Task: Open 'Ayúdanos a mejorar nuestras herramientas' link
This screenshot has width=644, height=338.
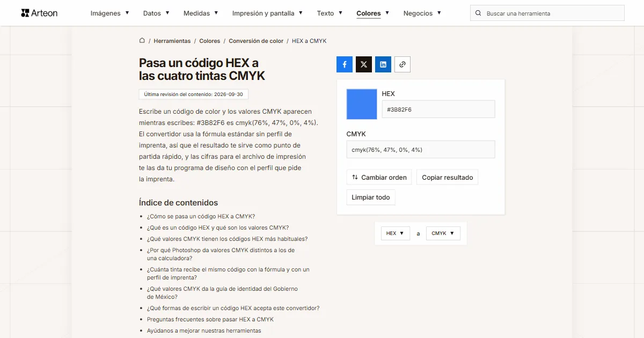Action: (x=204, y=330)
